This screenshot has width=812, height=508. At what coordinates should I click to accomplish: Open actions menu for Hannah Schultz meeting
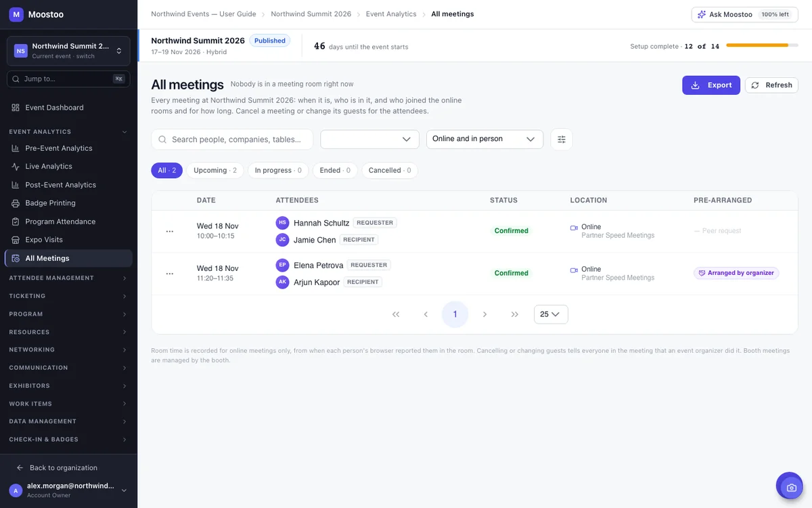coord(170,232)
